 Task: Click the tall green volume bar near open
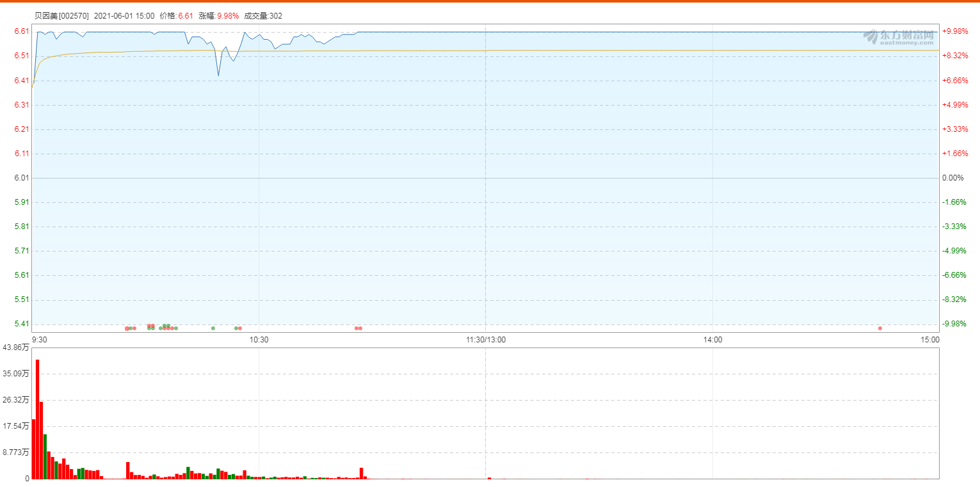pos(45,456)
